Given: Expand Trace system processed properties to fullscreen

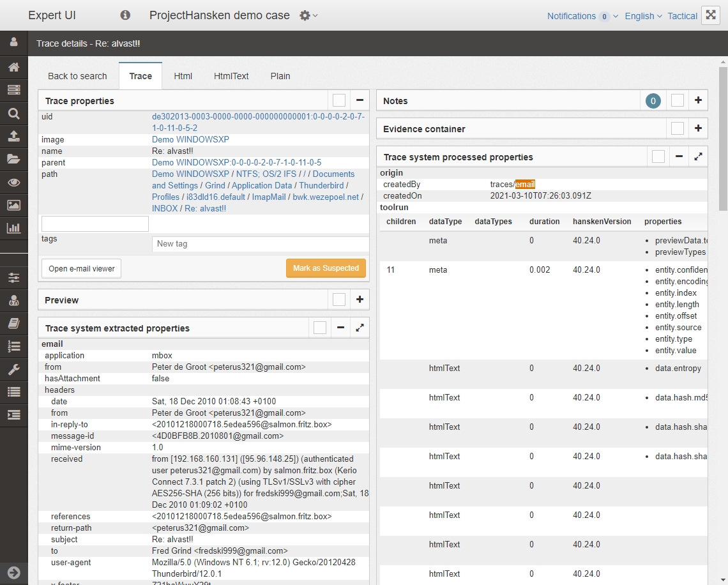Looking at the screenshot, I should pos(698,156).
